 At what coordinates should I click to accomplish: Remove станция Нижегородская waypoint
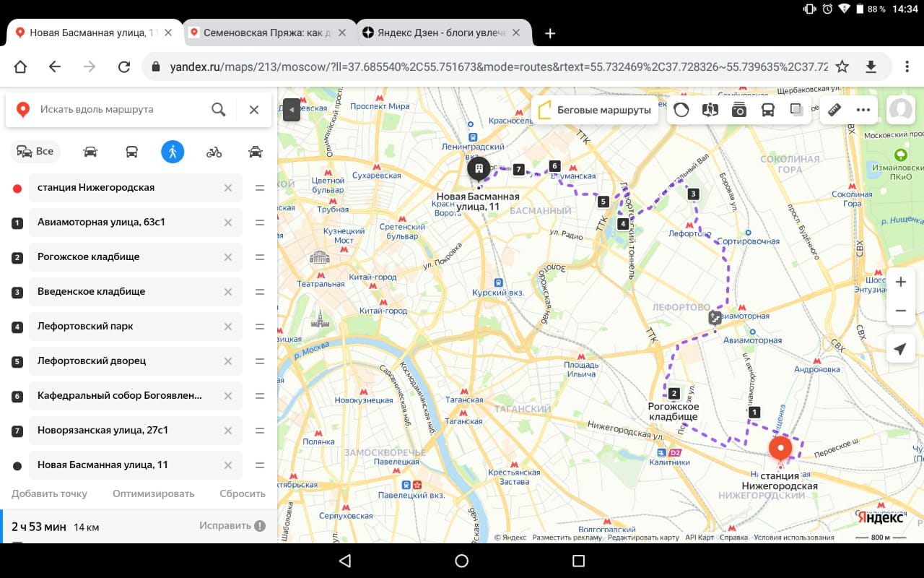click(228, 188)
